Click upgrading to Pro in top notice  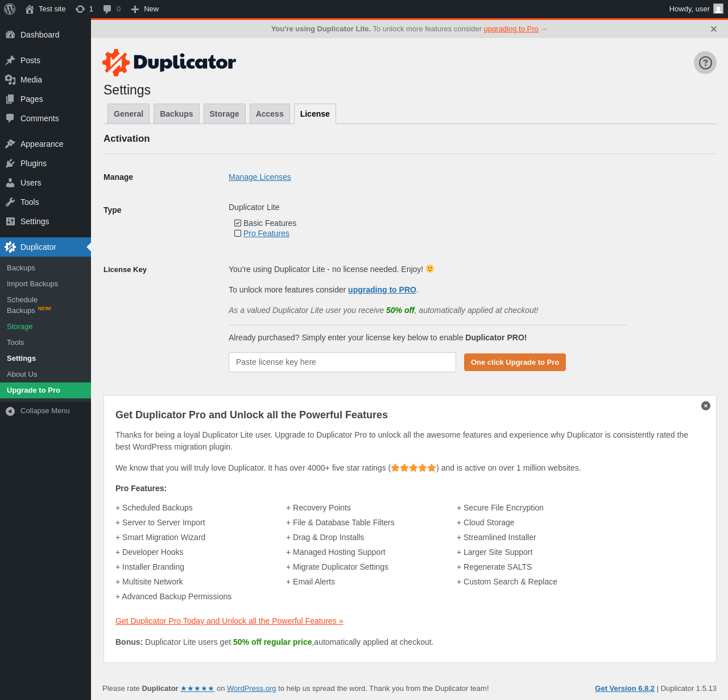click(511, 29)
